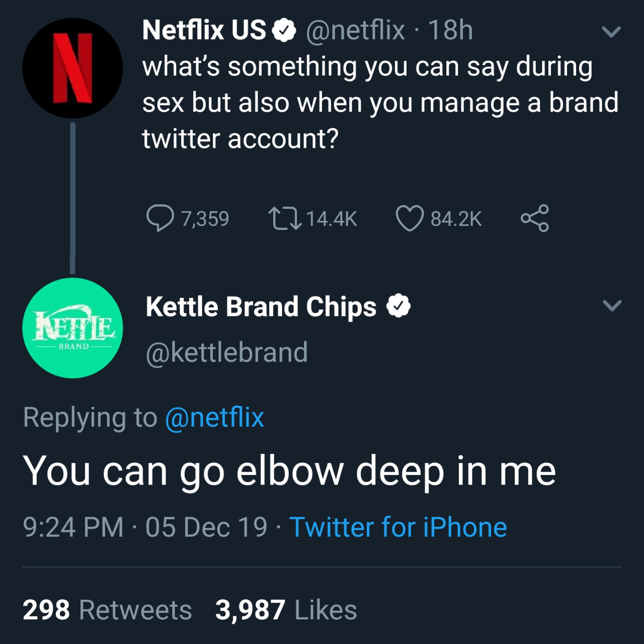View the 3,987 Likes list
This screenshot has width=644, height=644.
(286, 610)
